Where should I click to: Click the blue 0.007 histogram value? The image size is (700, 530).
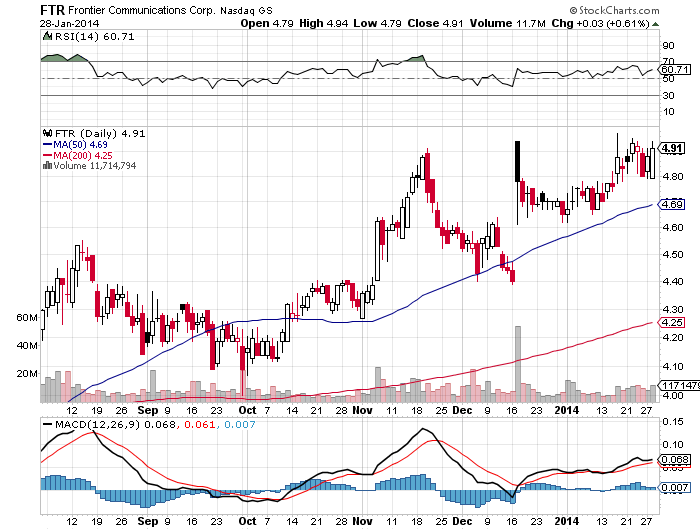[x=240, y=425]
